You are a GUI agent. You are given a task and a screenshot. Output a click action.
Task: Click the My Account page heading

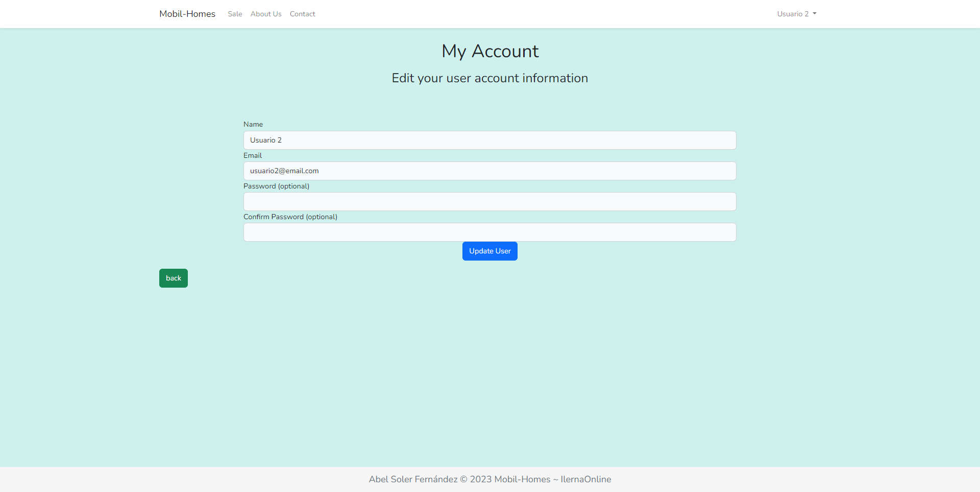490,51
